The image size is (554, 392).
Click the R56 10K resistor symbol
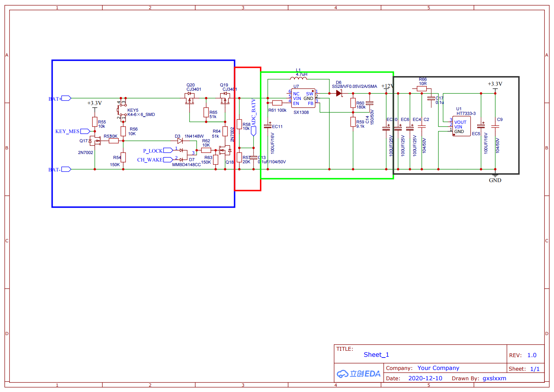(123, 131)
